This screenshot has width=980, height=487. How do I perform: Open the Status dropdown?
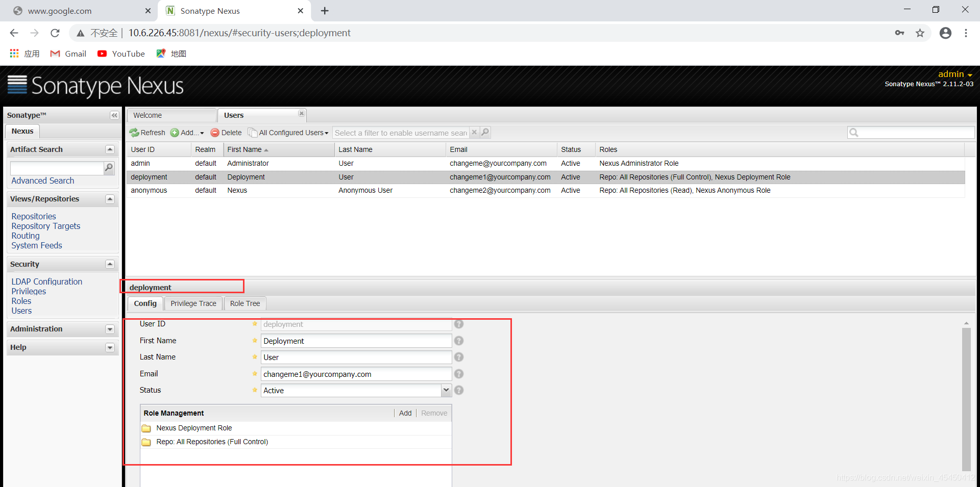tap(446, 390)
